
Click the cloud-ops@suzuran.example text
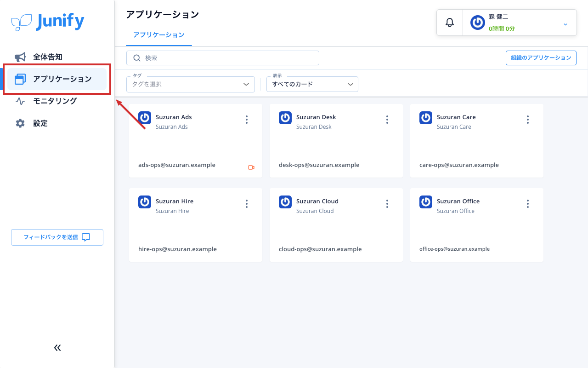coord(320,249)
